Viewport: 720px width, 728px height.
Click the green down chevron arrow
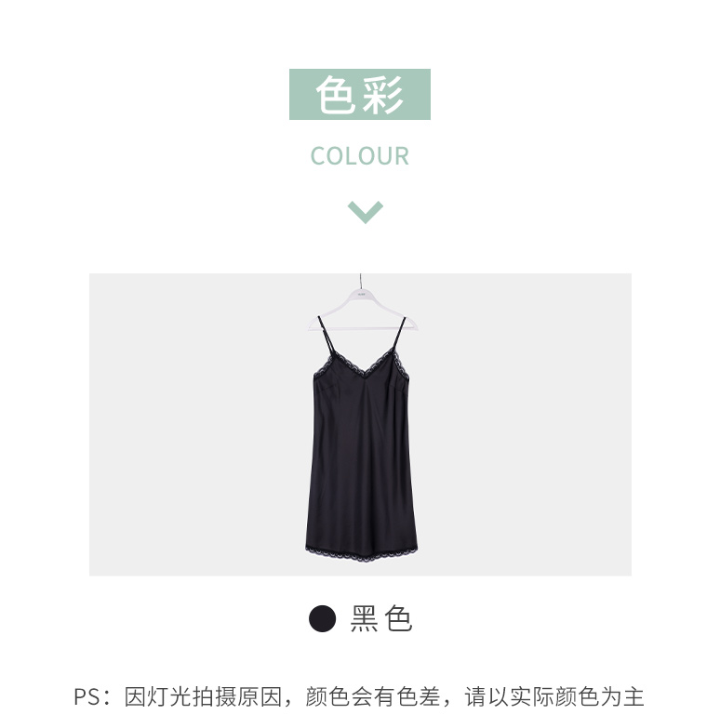point(365,212)
